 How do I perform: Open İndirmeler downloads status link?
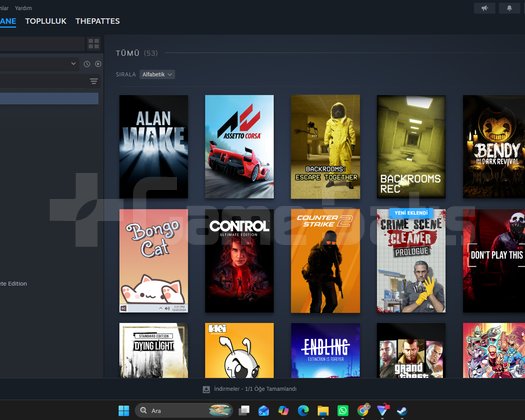click(255, 389)
